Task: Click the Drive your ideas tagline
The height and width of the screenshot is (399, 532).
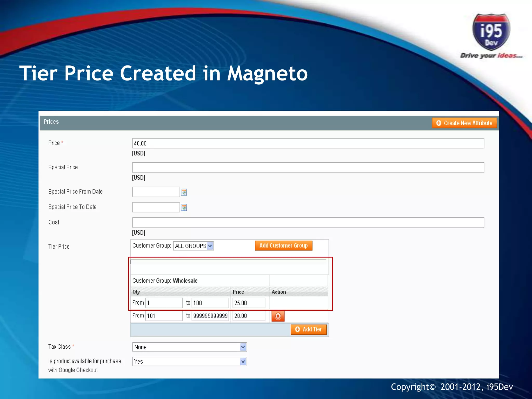Action: pyautogui.click(x=491, y=56)
